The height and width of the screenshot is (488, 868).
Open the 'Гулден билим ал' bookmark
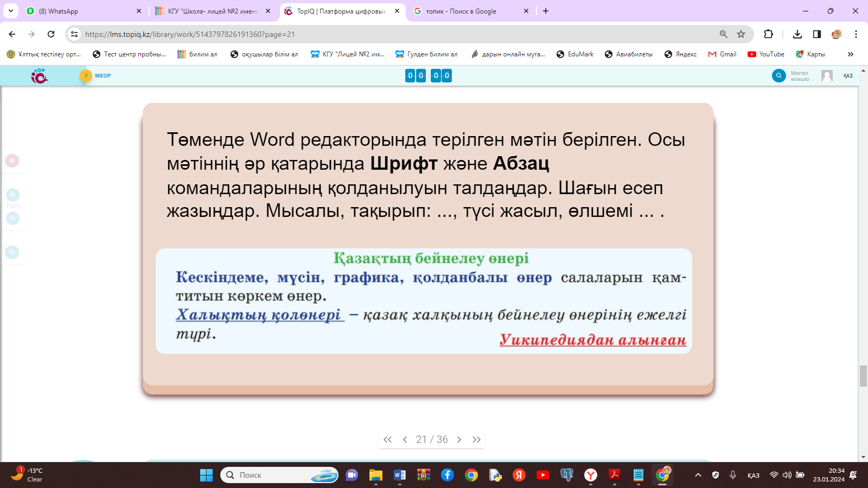pyautogui.click(x=426, y=54)
